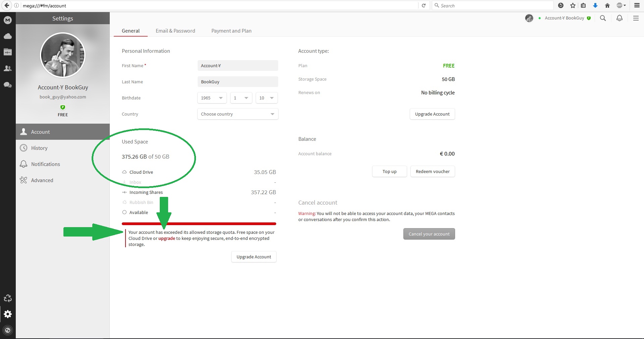Open Rubbish Bin recycle sidebar icon
Screen dimensions: 644x339
8,298
